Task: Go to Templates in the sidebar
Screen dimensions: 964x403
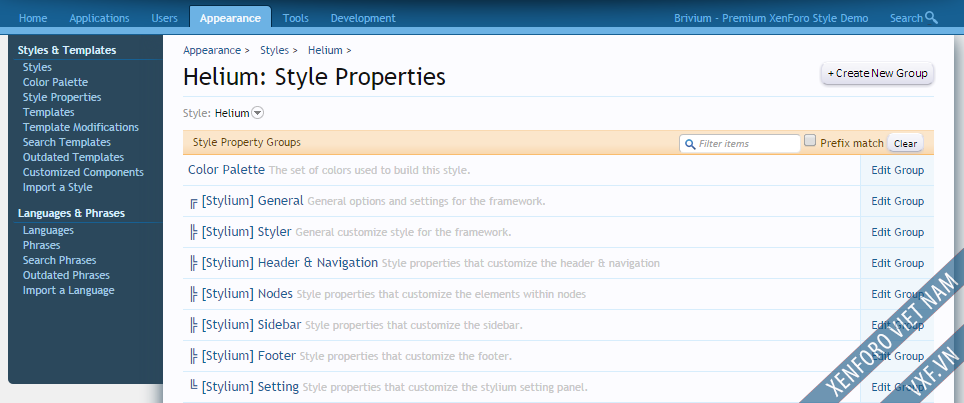Action: [x=49, y=112]
